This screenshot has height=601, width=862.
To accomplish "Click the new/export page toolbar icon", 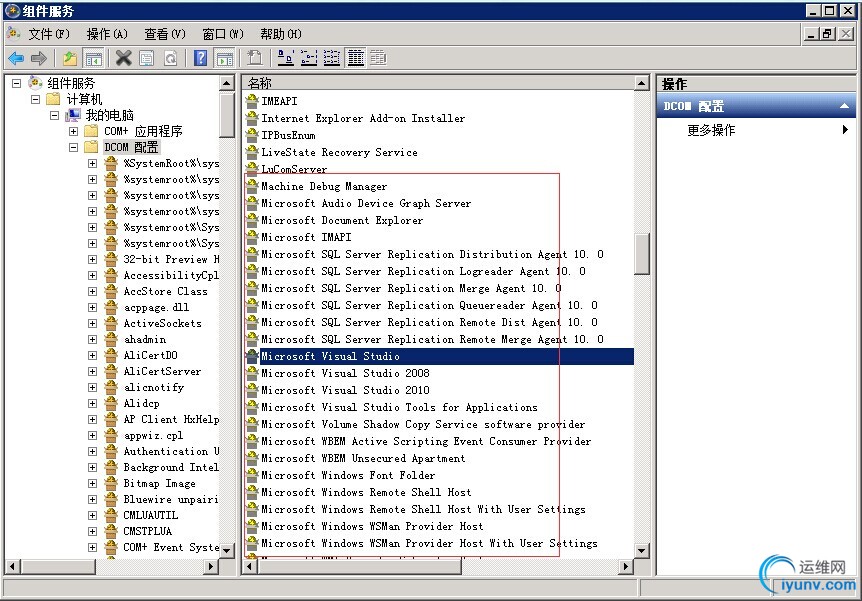I will coord(255,58).
